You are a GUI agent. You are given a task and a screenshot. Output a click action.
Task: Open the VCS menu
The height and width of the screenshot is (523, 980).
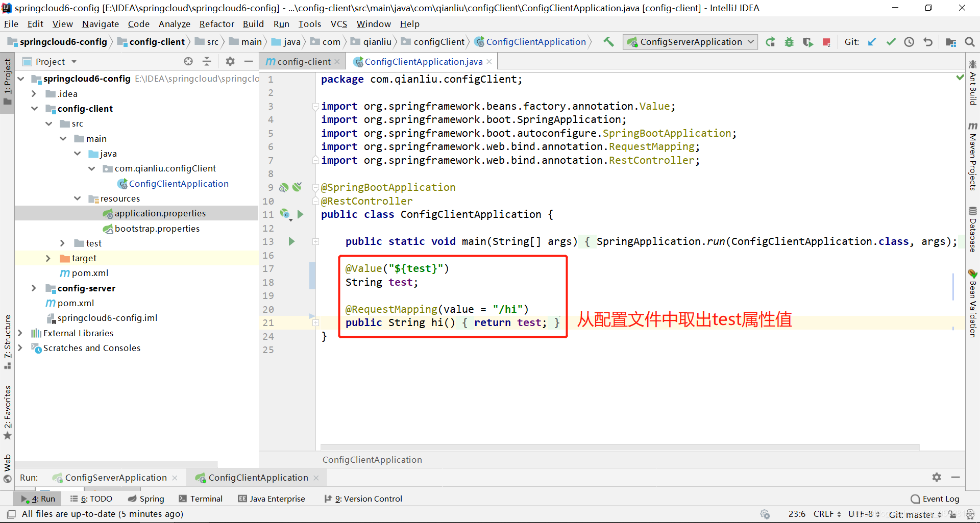(339, 24)
